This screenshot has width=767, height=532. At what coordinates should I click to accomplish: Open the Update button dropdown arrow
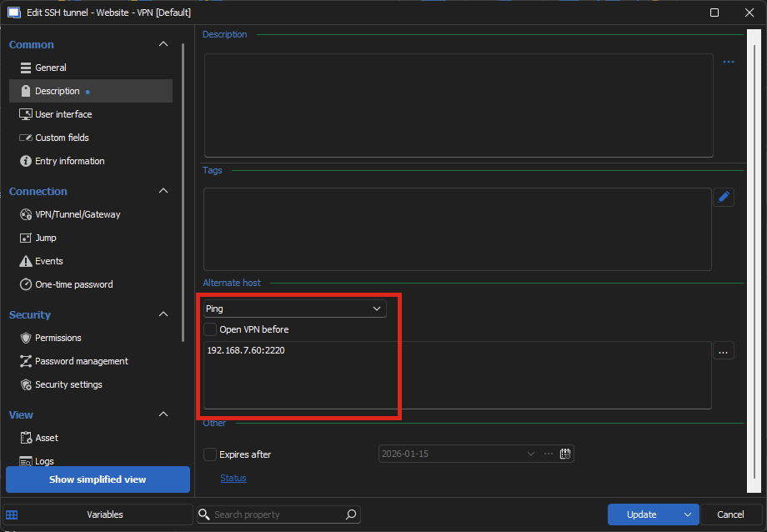(x=688, y=514)
